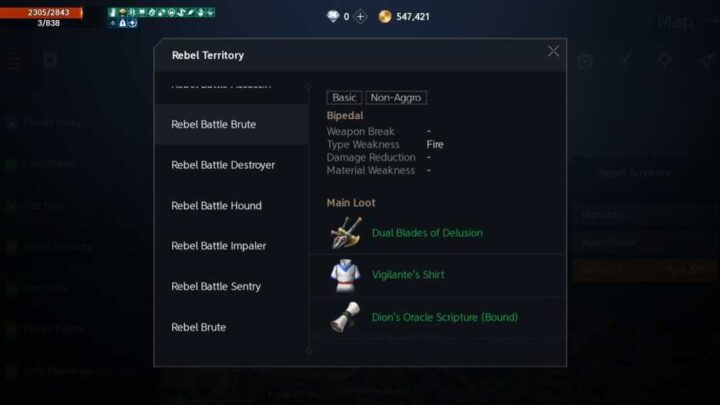Click the diamond currency icon
This screenshot has width=720, height=405.
[333, 17]
